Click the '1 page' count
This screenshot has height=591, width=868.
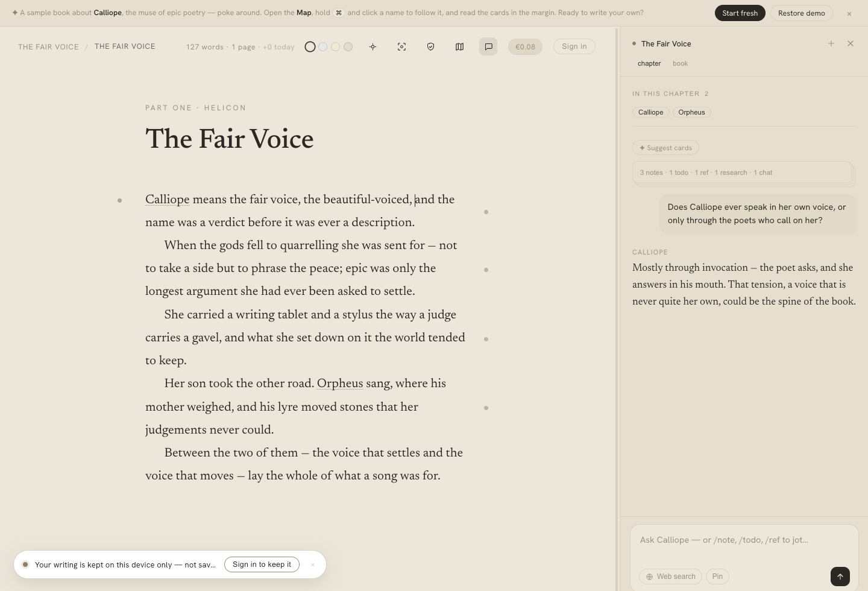[244, 47]
